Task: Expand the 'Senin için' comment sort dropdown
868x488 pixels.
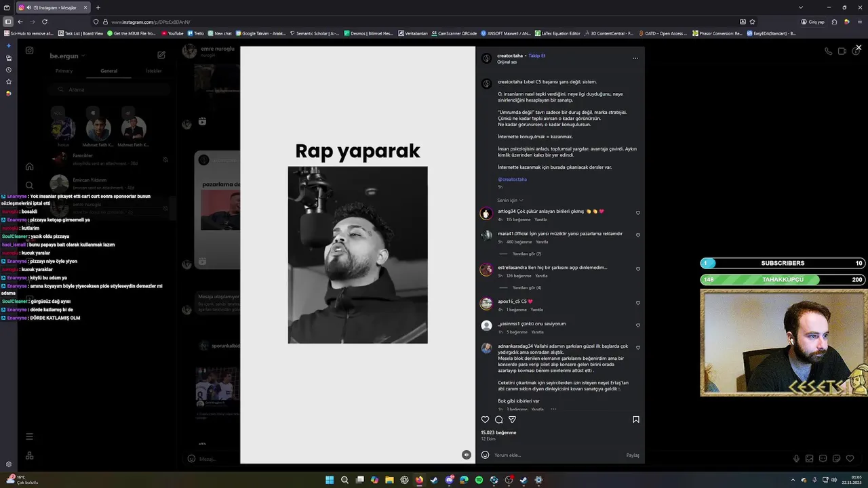Action: point(510,200)
